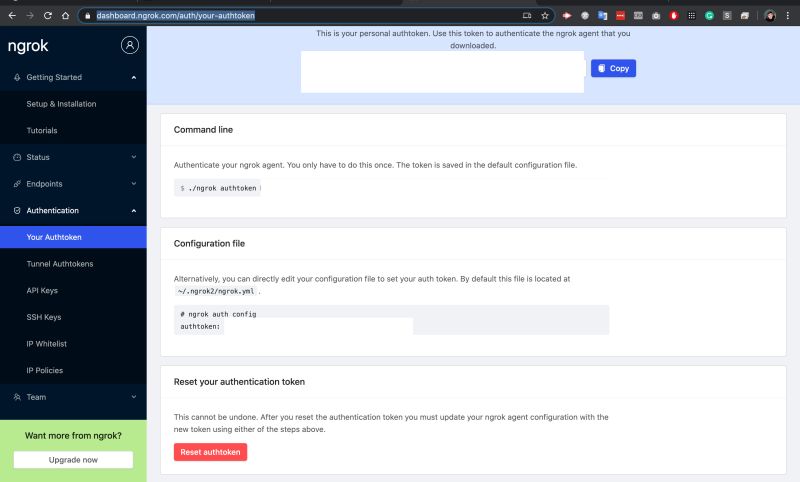Click the Grammarly extension icon
Image resolution: width=800 pixels, height=482 pixels.
[x=709, y=16]
